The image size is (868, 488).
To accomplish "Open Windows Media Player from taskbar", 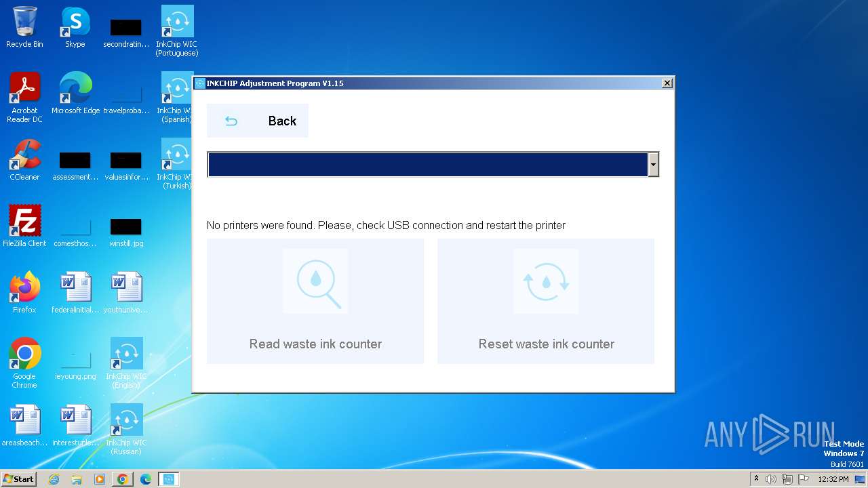I will click(100, 479).
